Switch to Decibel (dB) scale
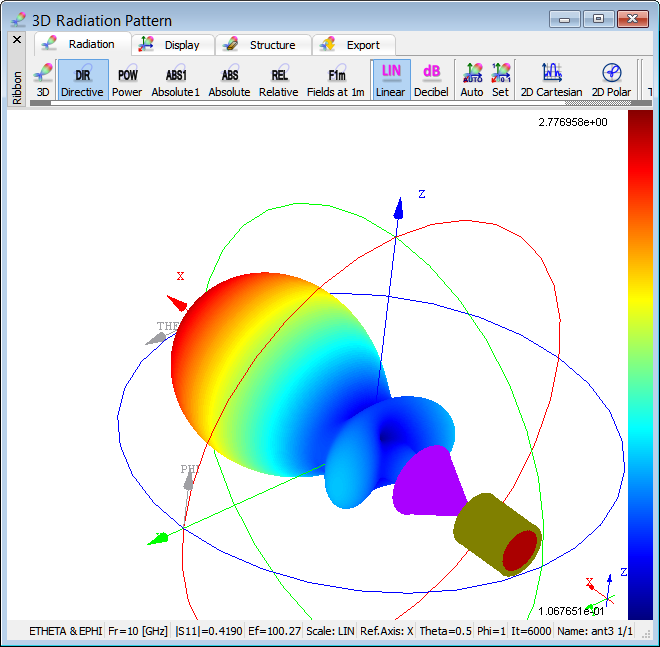 [431, 80]
